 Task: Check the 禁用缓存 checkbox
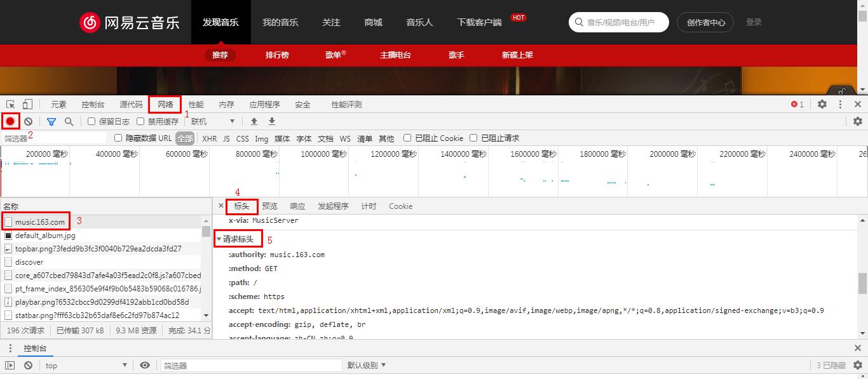pos(141,121)
